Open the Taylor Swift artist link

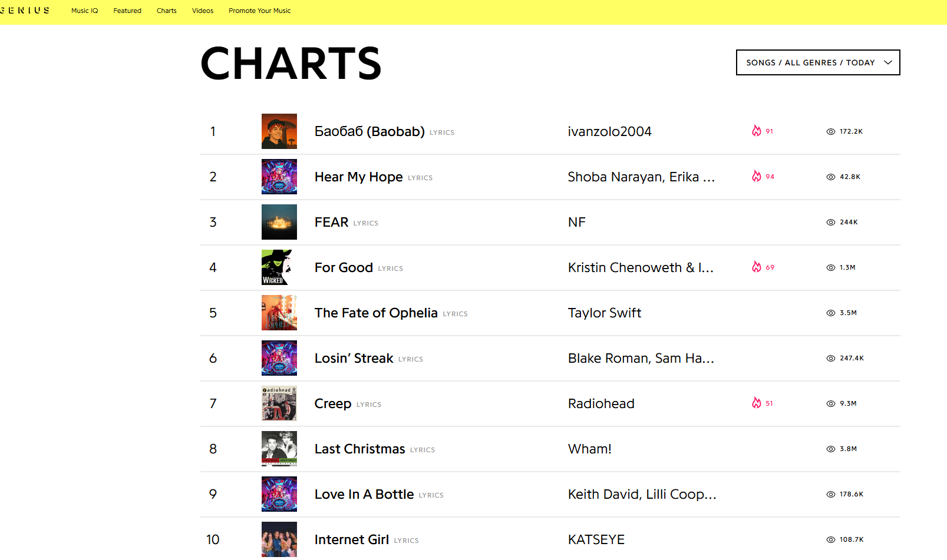click(605, 313)
